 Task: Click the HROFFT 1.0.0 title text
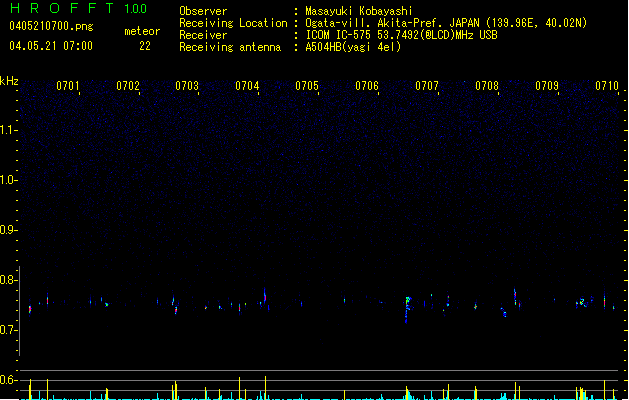(x=79, y=8)
